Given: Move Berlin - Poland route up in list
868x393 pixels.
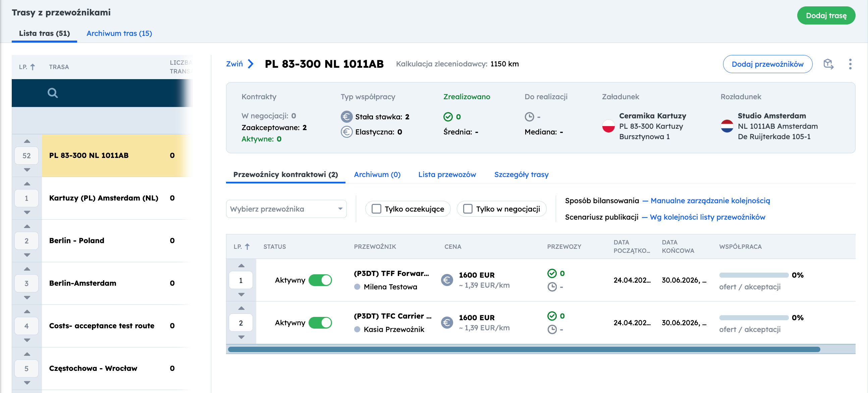Looking at the screenshot, I should 27,226.
